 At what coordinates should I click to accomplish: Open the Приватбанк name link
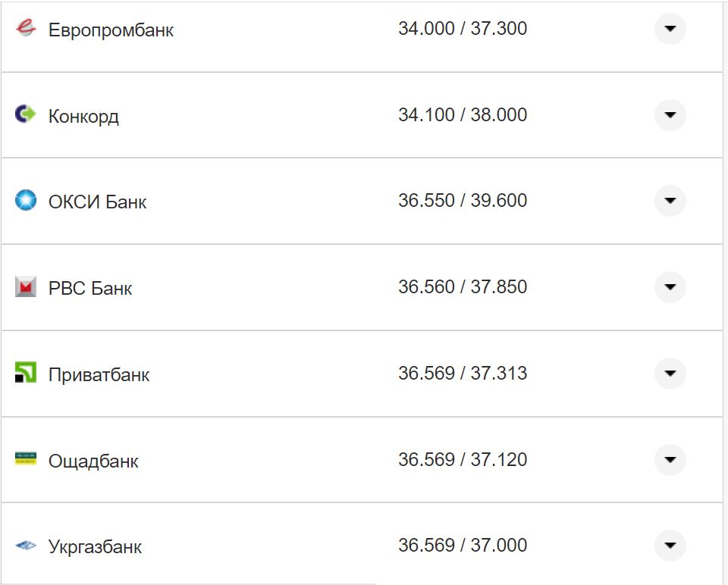coord(99,375)
